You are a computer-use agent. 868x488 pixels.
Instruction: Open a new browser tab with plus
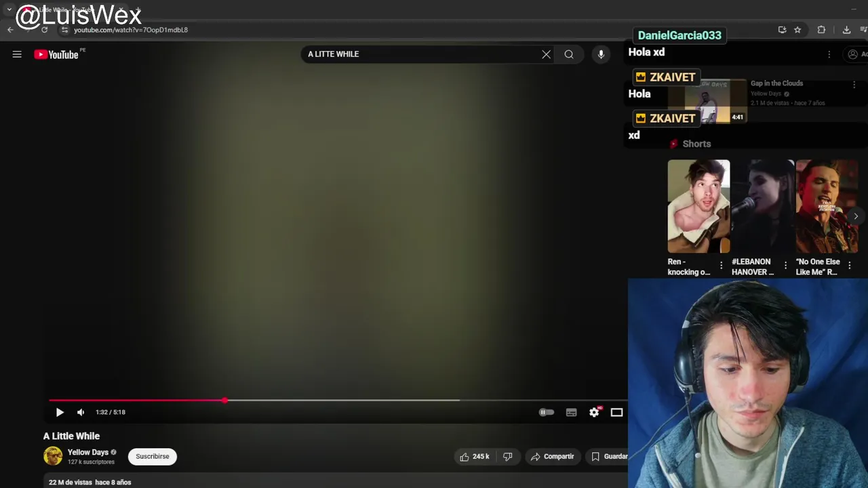[138, 9]
